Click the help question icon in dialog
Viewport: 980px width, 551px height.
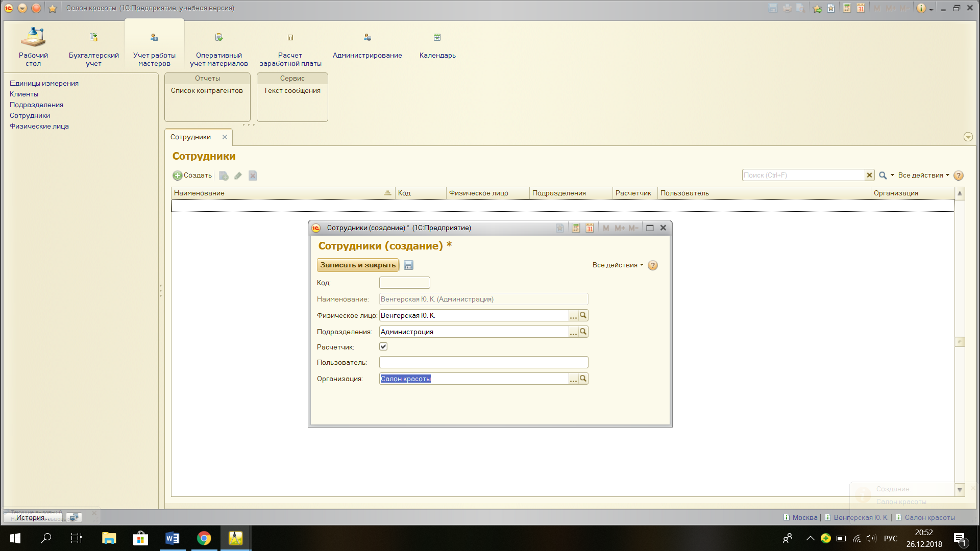coord(653,265)
